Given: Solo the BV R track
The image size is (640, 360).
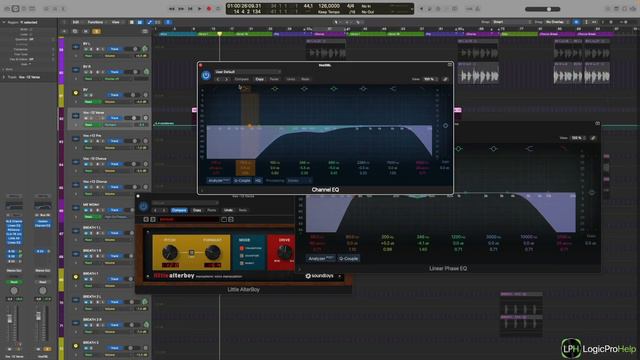Looking at the screenshot, I should (x=91, y=72).
